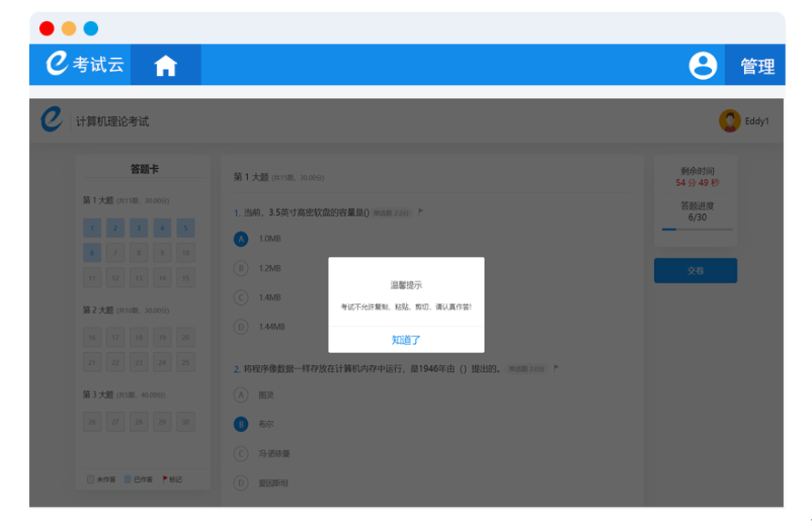
Task: Jump to question 7 in answer card
Action: (115, 253)
